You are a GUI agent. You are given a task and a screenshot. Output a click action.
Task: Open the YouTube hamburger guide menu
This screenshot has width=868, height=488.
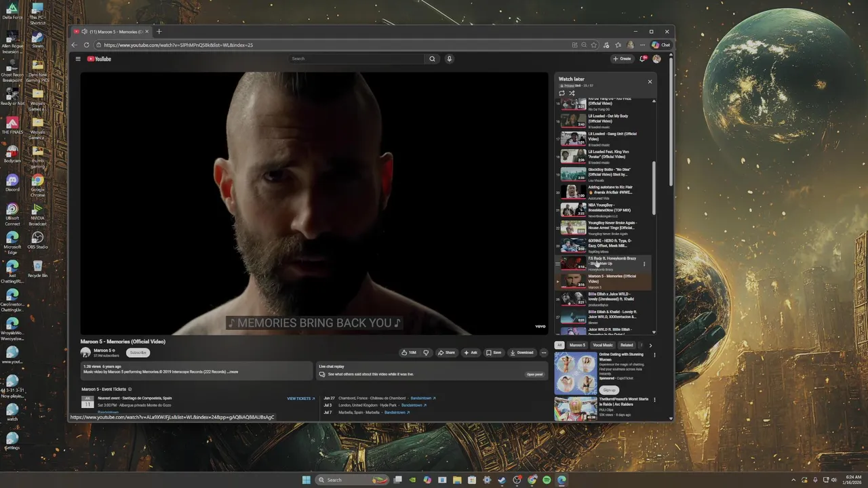coord(78,59)
